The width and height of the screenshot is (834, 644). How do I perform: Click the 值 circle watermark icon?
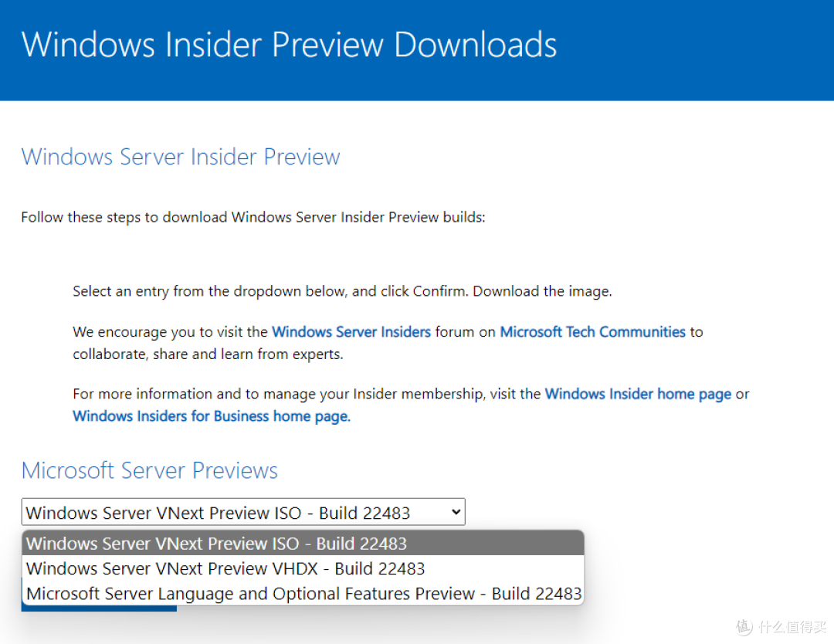point(743,627)
